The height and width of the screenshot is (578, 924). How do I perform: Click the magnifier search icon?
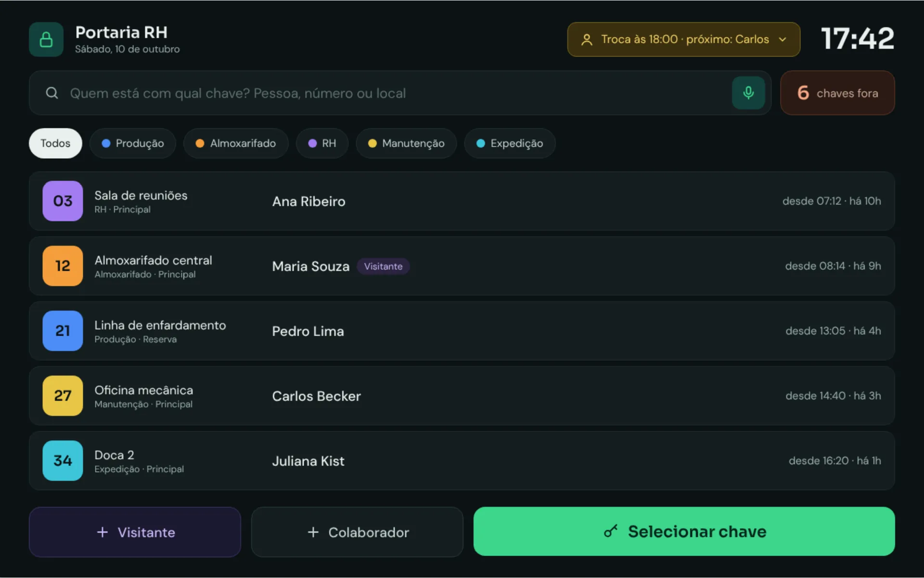[x=52, y=93]
